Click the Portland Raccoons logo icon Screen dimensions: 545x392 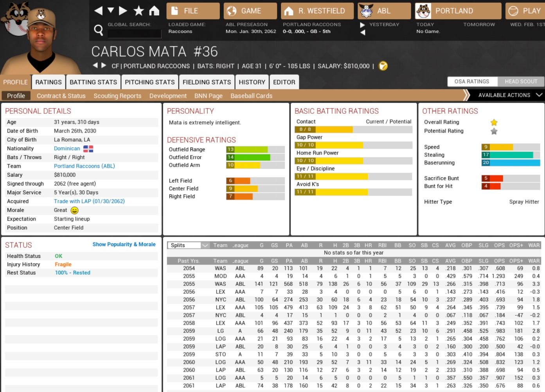coord(423,11)
